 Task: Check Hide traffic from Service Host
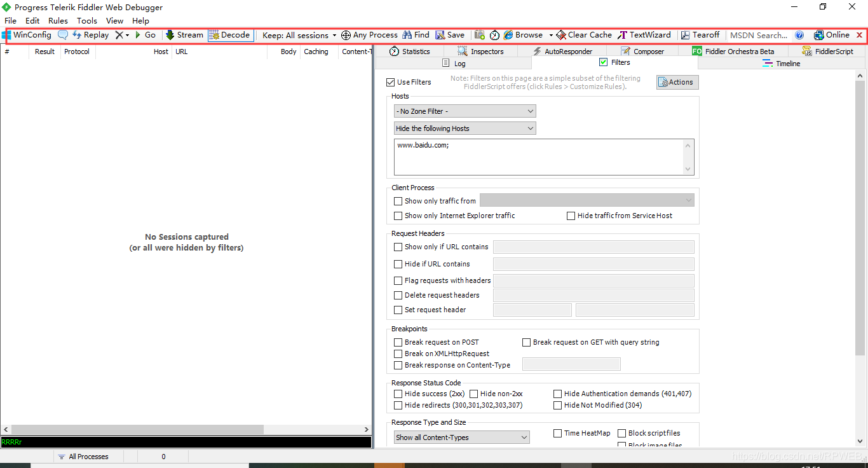[571, 216]
